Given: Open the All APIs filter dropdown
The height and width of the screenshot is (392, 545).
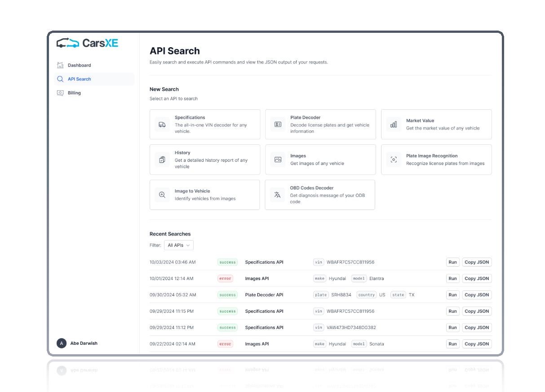Looking at the screenshot, I should point(178,245).
